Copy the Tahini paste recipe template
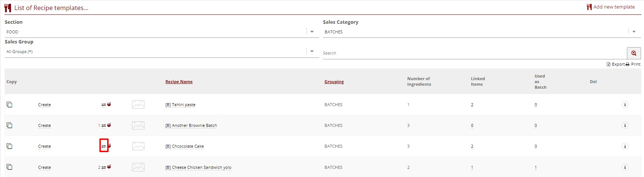This screenshot has height=177, width=644. point(9,105)
